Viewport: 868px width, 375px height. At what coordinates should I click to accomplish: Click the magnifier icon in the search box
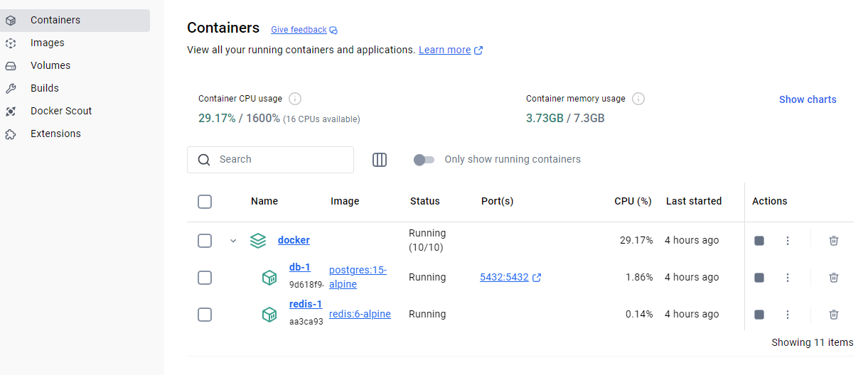[x=204, y=160]
